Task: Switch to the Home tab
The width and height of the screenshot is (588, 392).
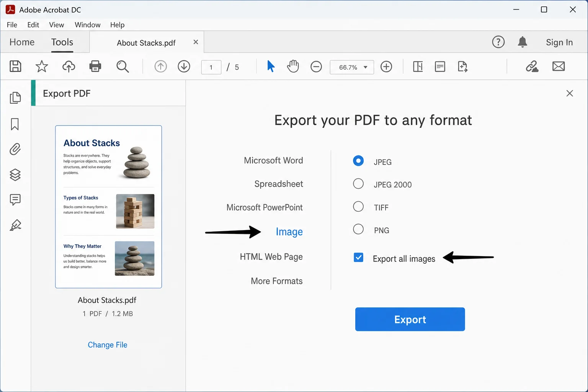Action: click(22, 42)
